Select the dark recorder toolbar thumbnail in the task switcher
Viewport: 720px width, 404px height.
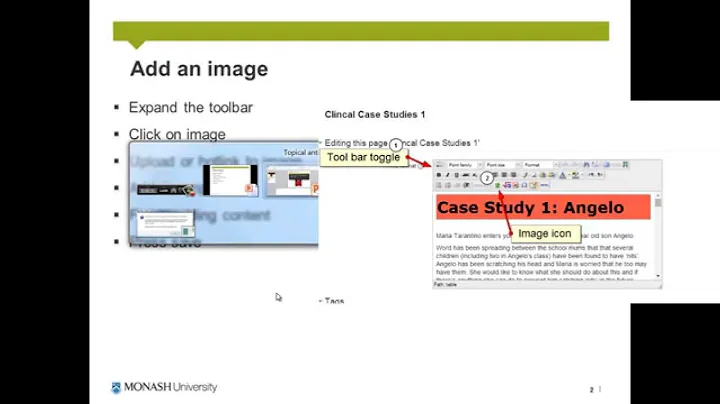point(166,190)
